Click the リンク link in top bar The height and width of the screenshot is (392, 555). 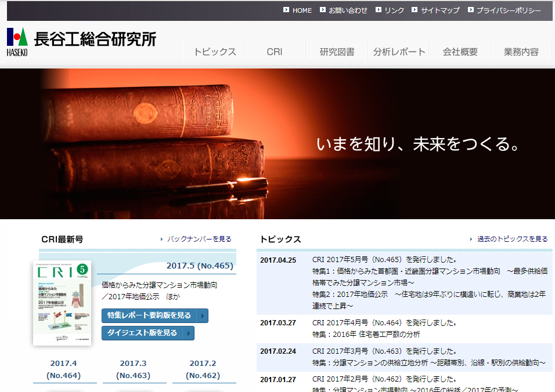coord(394,10)
